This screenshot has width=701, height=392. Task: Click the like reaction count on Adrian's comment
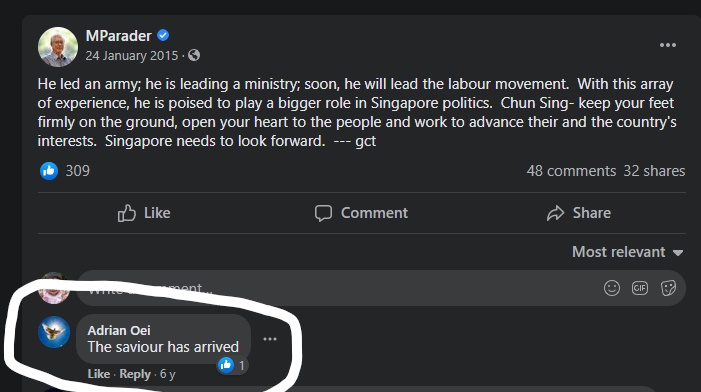point(233,365)
